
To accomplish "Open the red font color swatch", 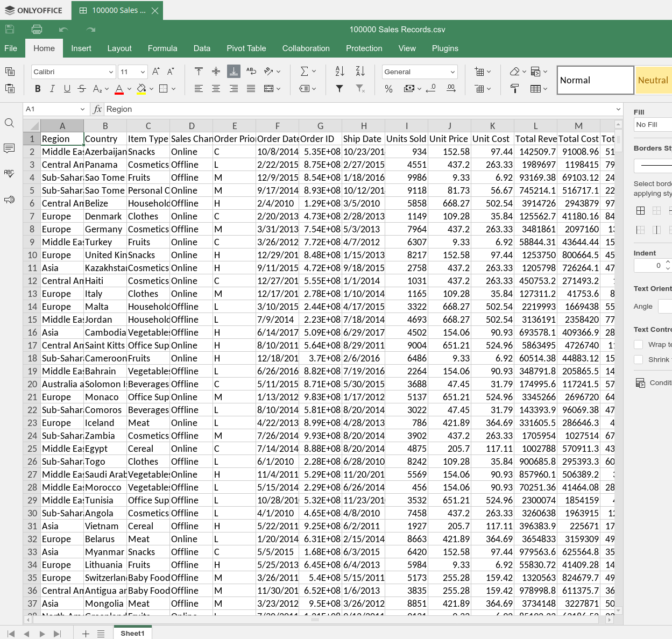I will pos(119,89).
